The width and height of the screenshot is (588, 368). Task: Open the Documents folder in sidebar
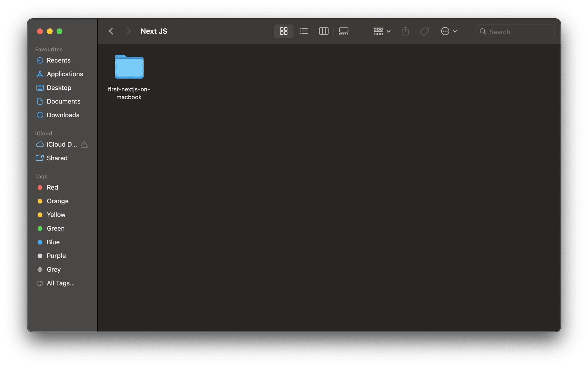[63, 101]
